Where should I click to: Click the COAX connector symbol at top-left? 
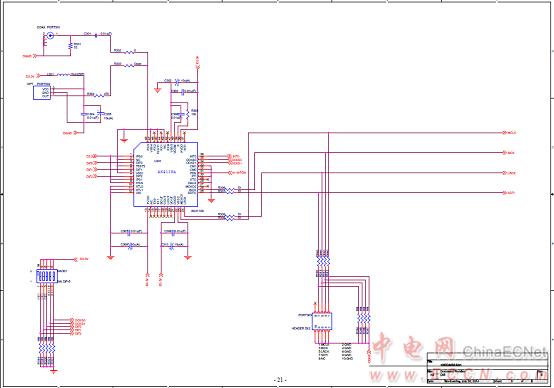(51, 35)
